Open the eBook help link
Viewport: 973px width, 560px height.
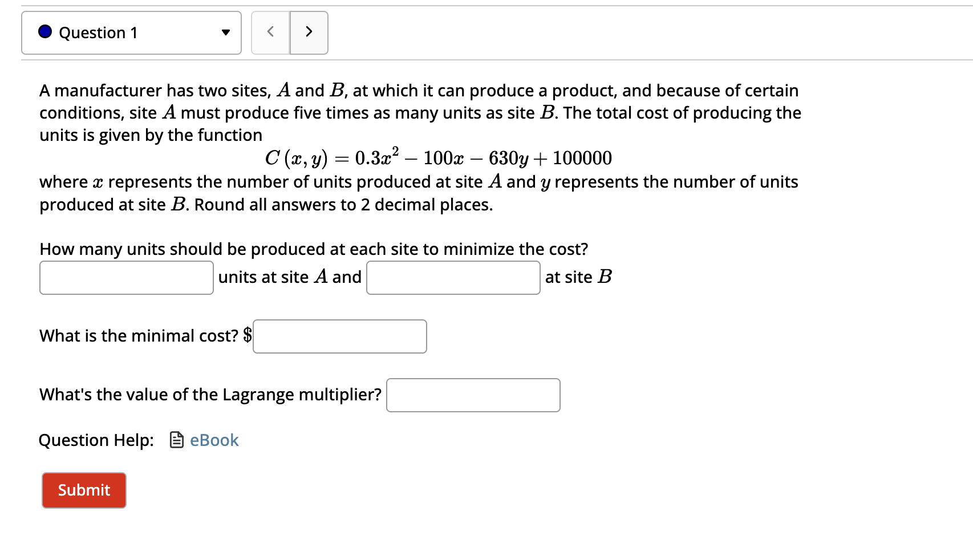[x=214, y=440]
